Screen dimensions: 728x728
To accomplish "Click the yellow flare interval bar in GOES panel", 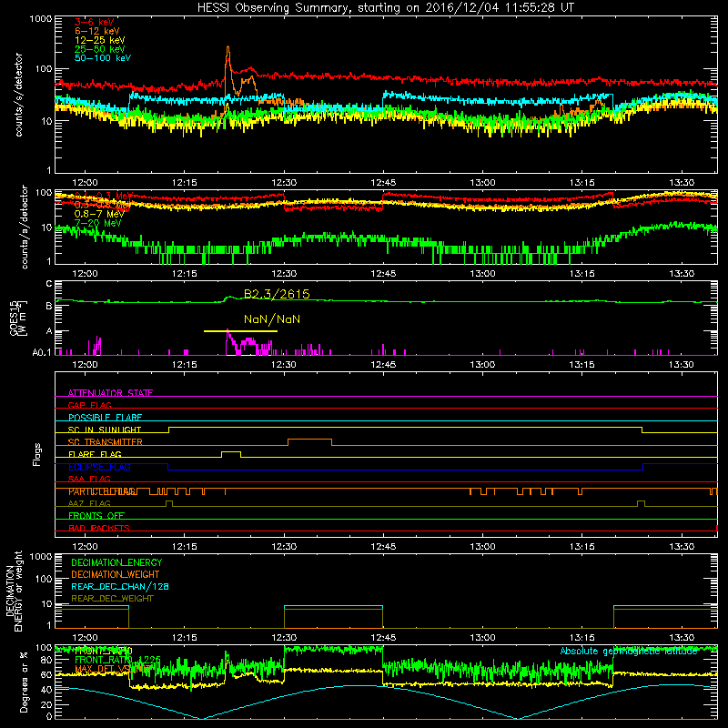I will pyautogui.click(x=240, y=331).
